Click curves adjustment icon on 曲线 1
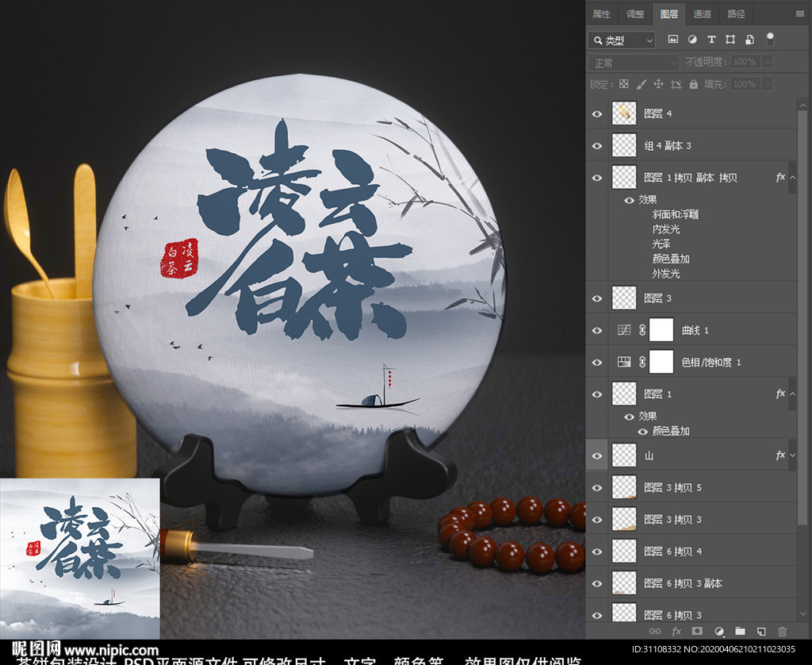The height and width of the screenshot is (665, 812). click(x=624, y=330)
